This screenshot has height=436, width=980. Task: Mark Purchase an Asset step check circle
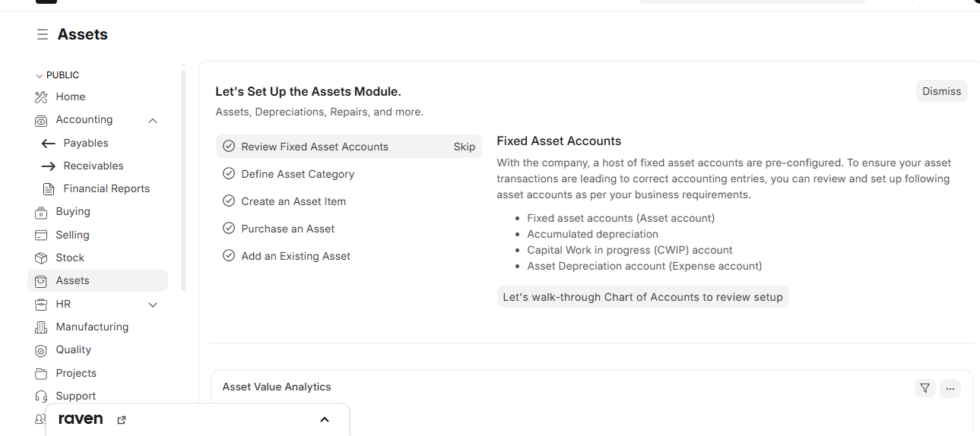tap(228, 229)
